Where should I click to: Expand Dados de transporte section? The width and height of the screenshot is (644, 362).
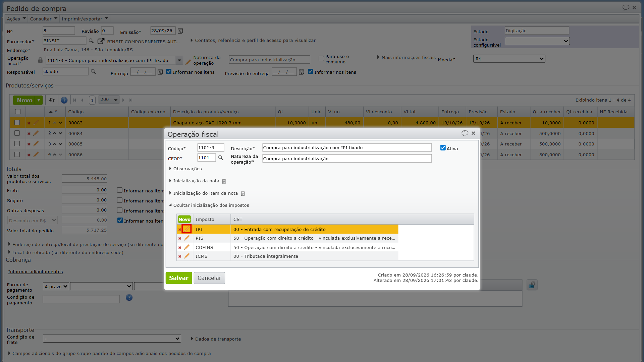(216, 339)
